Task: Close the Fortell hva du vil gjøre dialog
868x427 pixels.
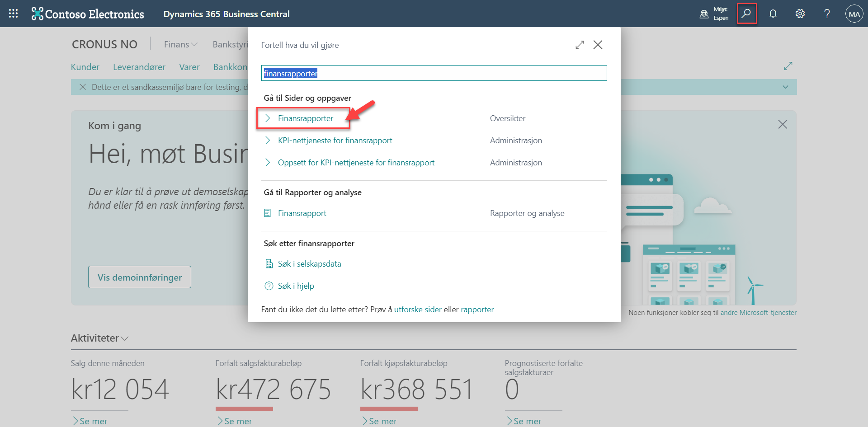Action: click(x=598, y=45)
